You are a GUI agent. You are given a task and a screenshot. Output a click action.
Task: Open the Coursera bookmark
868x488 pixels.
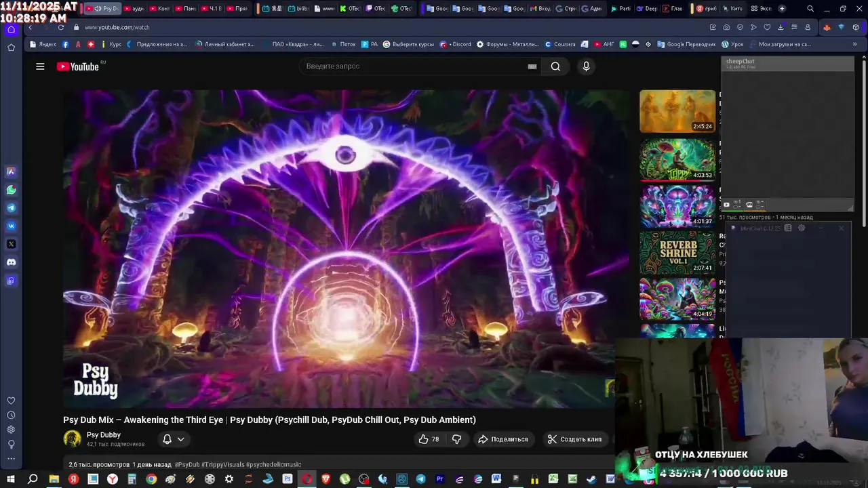[560, 44]
